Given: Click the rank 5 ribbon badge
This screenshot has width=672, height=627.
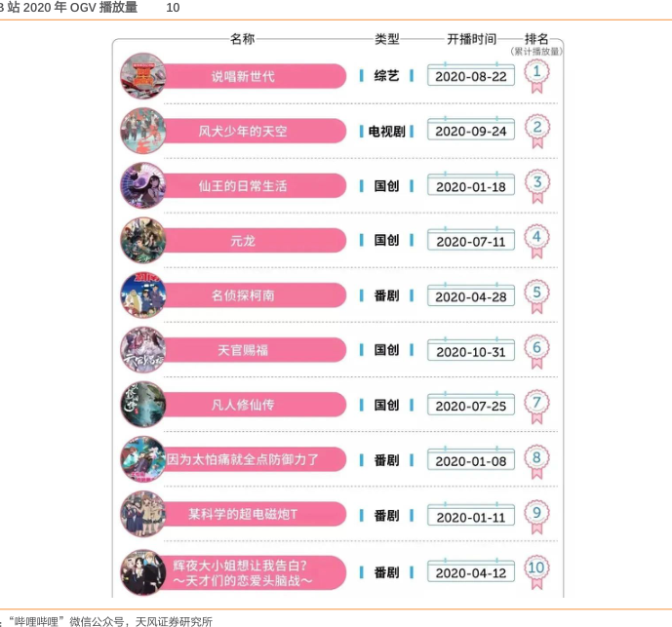Looking at the screenshot, I should point(536,296).
